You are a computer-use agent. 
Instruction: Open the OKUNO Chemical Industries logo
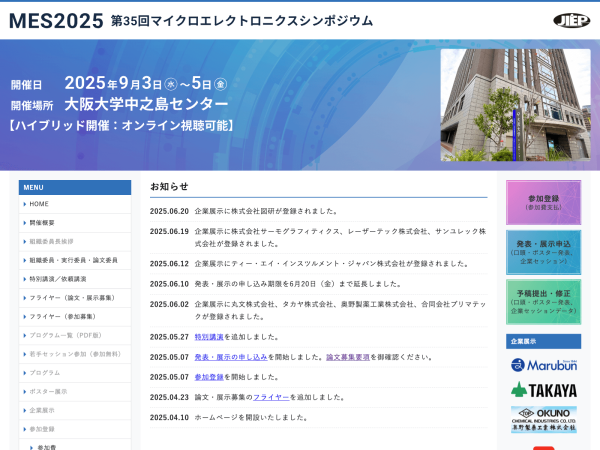544,419
